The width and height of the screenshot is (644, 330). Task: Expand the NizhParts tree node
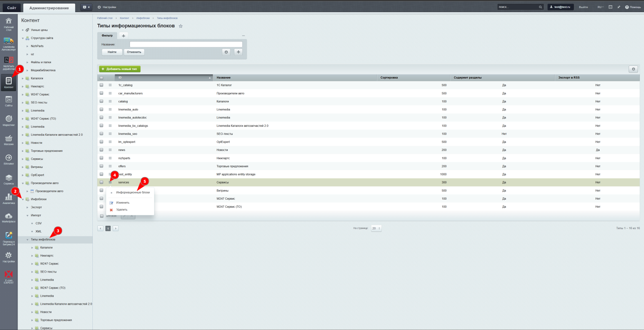(x=27, y=46)
